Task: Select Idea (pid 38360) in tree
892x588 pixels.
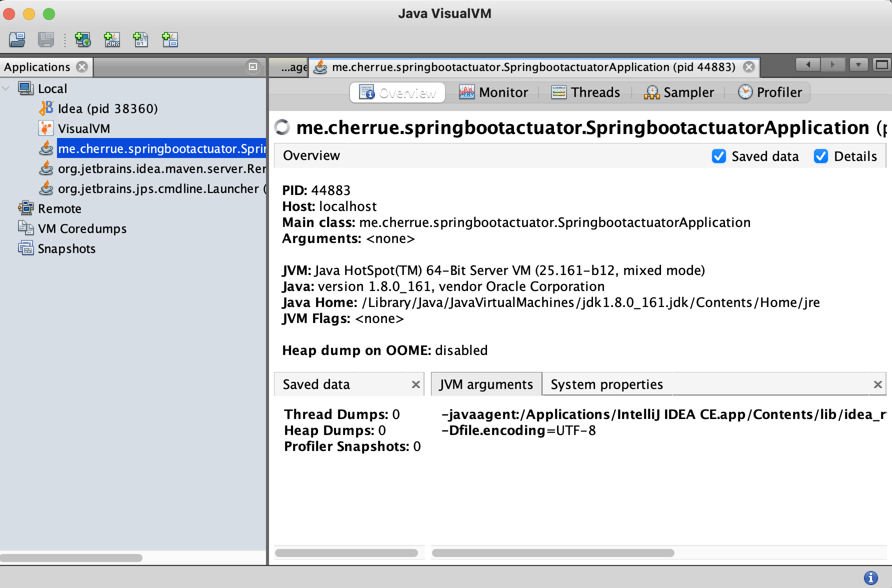Action: click(108, 108)
